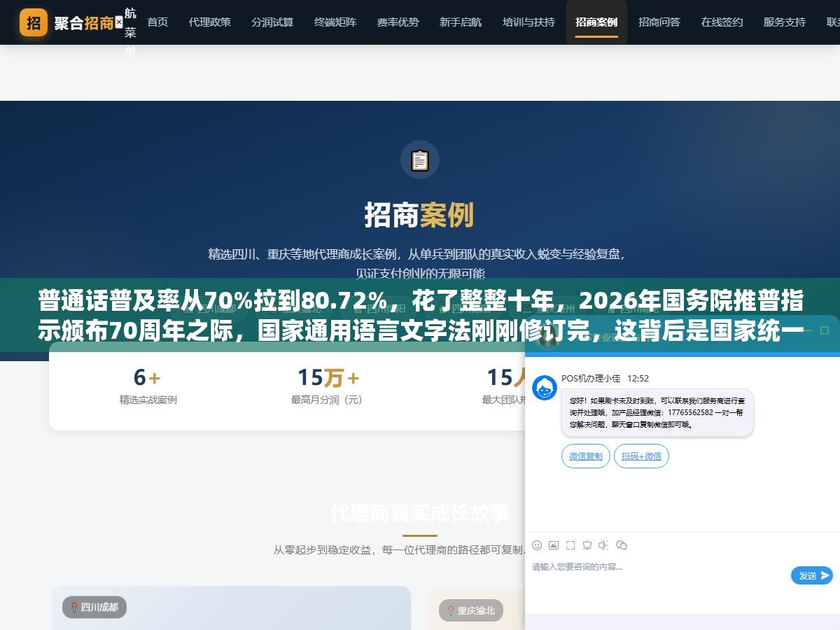Click the 扫码+微信 button in chat
840x630 pixels.
[x=641, y=456]
